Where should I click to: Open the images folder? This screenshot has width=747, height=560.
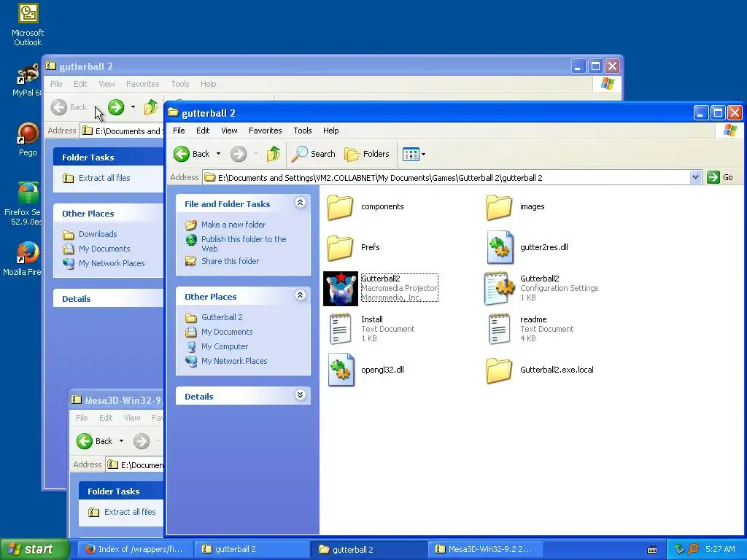tap(499, 206)
